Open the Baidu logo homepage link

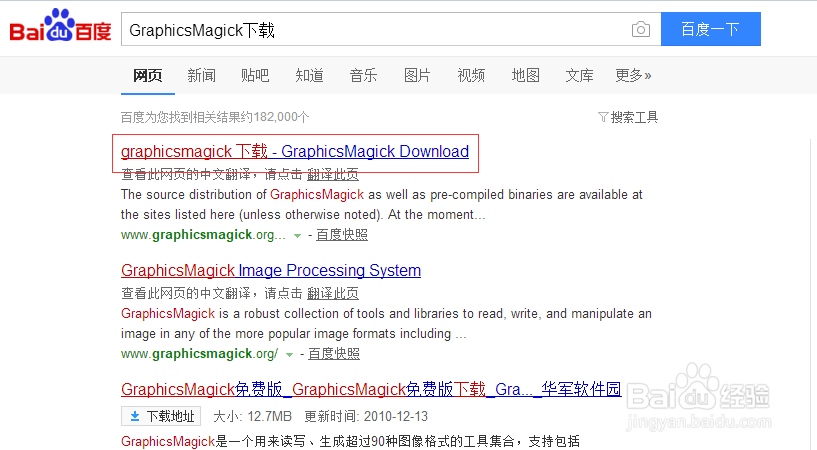[60, 26]
